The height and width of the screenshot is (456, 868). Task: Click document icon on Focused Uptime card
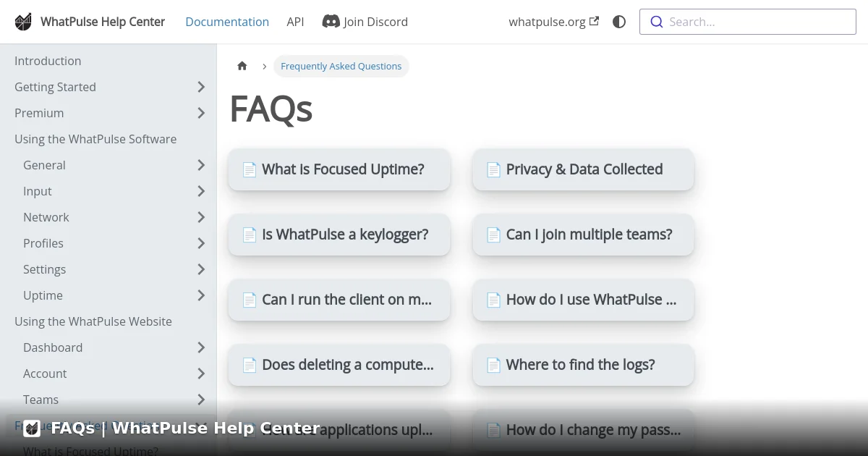250,169
